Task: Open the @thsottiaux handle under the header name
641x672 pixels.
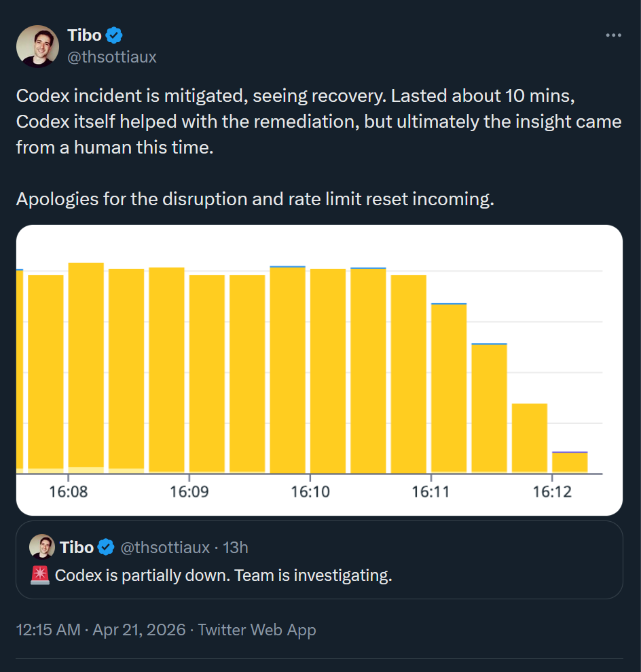Action: pyautogui.click(x=112, y=57)
